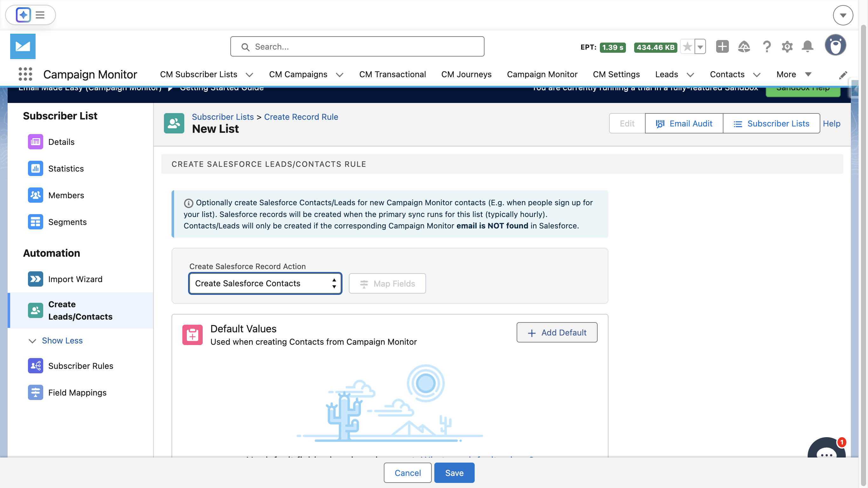The image size is (868, 488).
Task: Click the Save button
Action: (454, 472)
